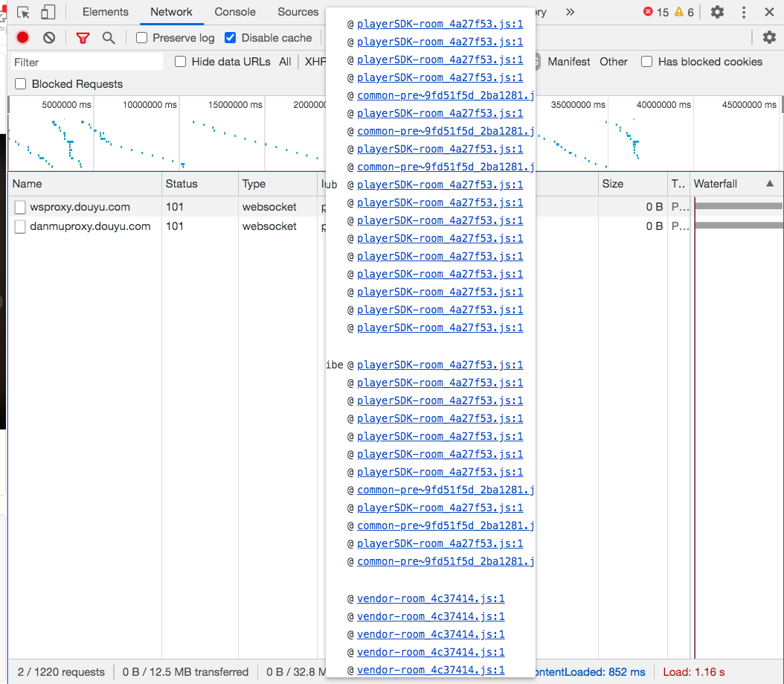Select the Manifest request type filter
784x684 pixels.
(x=569, y=62)
